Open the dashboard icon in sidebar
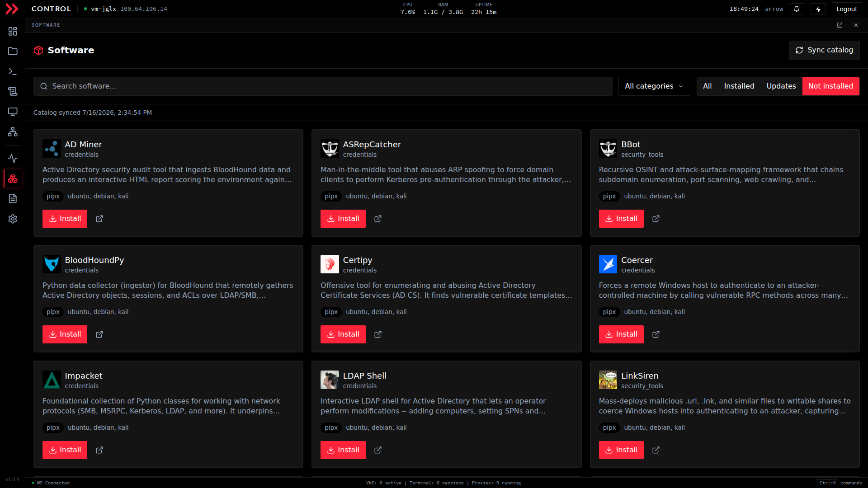The width and height of the screenshot is (868, 488). coord(13,31)
